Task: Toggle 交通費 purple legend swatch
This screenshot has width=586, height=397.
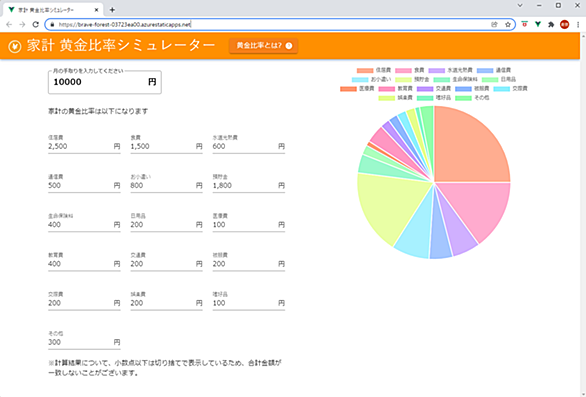Action: click(425, 89)
